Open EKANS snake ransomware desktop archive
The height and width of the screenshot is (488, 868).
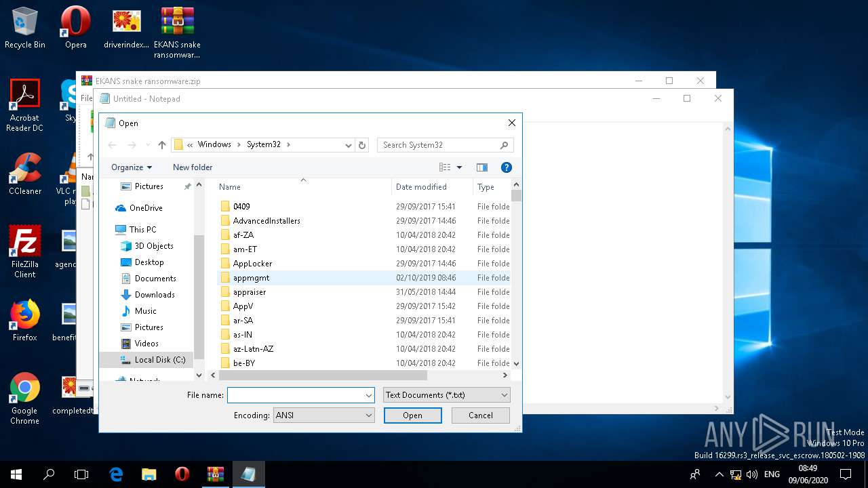click(177, 33)
